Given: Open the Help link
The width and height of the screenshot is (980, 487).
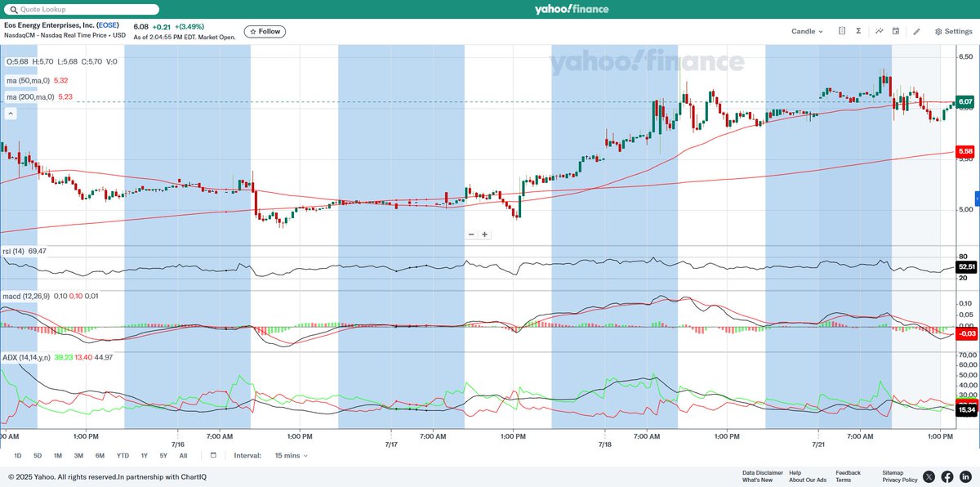Looking at the screenshot, I should coord(795,472).
